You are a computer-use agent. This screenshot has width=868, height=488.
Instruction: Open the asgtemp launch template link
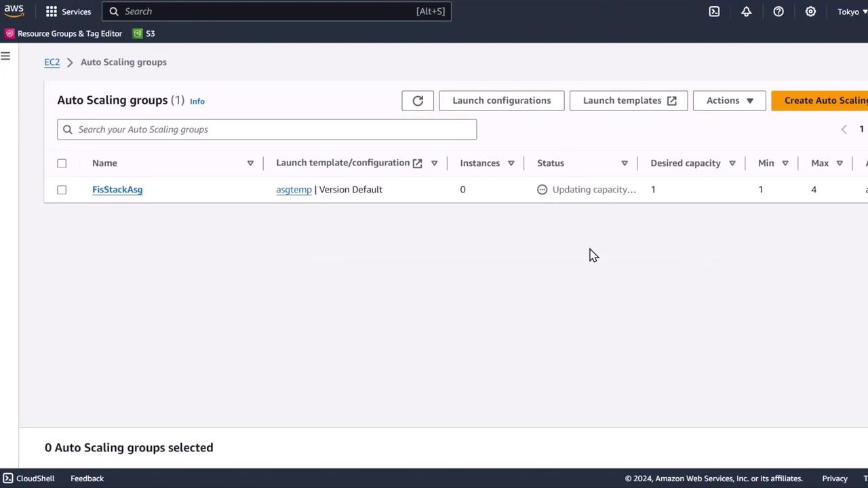pos(294,190)
